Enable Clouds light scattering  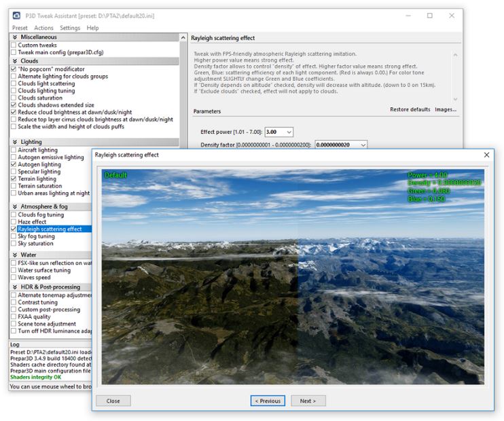pyautogui.click(x=14, y=84)
